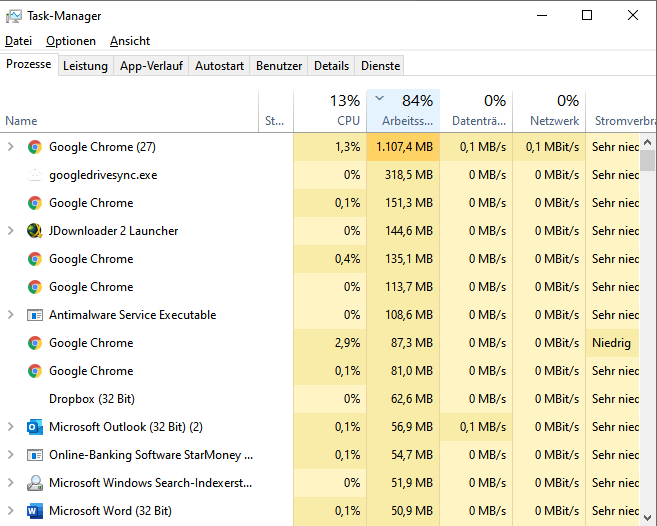Click the Microsoft Word icon
Image resolution: width=657 pixels, height=526 pixels.
pos(34,511)
